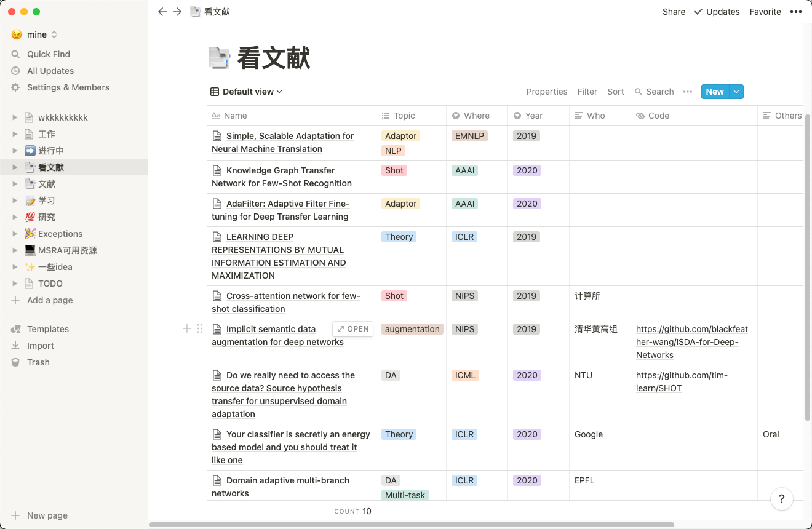Image resolution: width=812 pixels, height=529 pixels.
Task: Go forward with the right arrow
Action: point(177,12)
